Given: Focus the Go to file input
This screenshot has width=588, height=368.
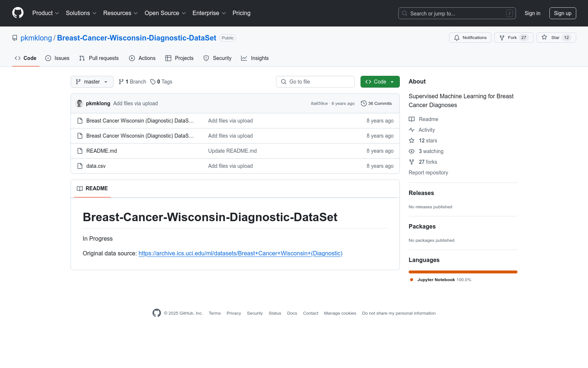Looking at the screenshot, I should tap(315, 82).
